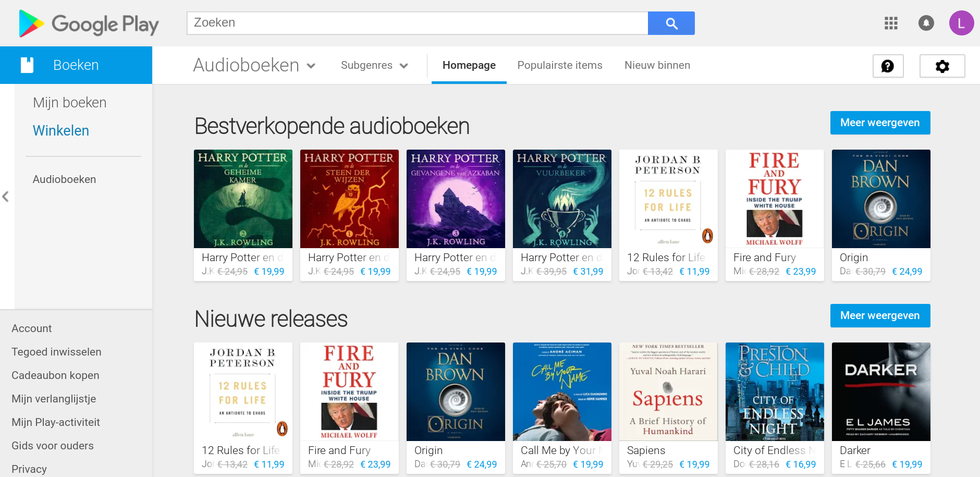The height and width of the screenshot is (477, 980).
Task: Click the Boeken book icon
Action: pos(27,65)
